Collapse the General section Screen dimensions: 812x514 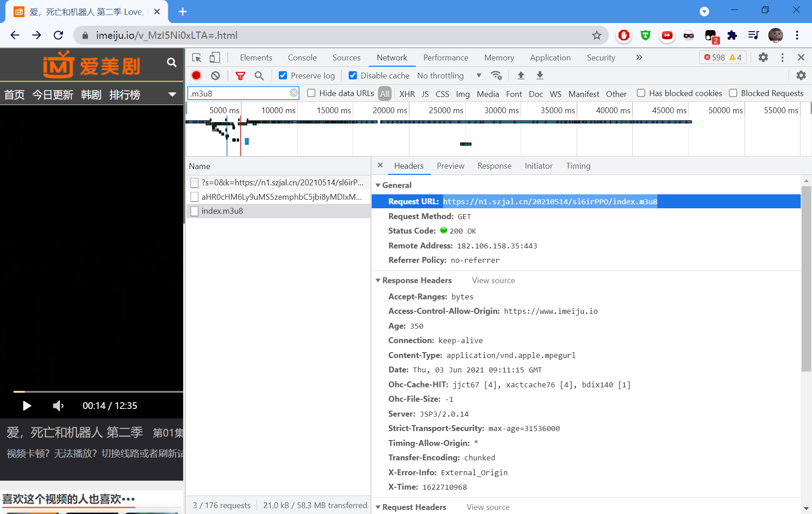click(378, 185)
